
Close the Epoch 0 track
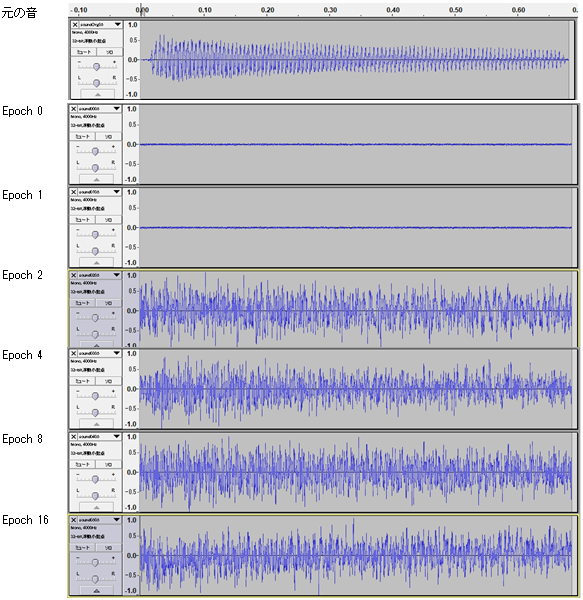74,109
